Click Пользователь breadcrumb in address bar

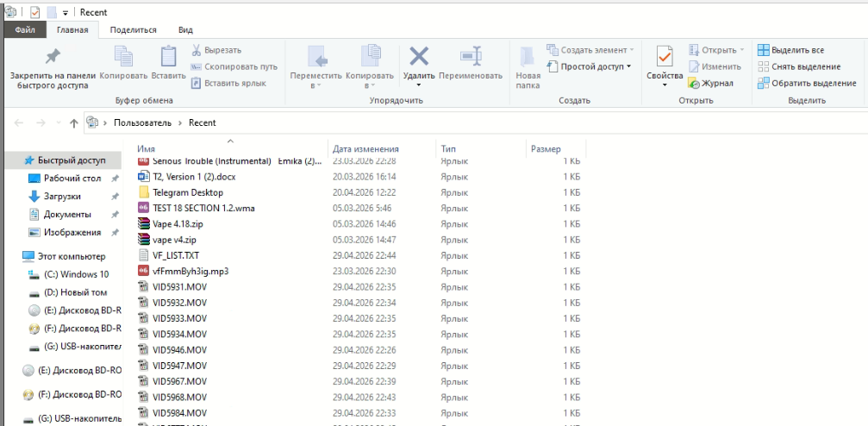[143, 123]
